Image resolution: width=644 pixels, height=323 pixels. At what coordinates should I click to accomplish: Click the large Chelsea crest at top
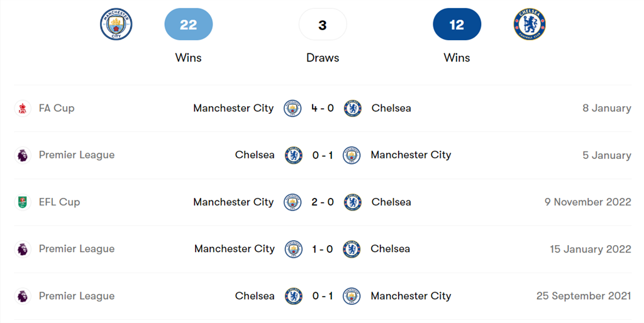[530, 25]
